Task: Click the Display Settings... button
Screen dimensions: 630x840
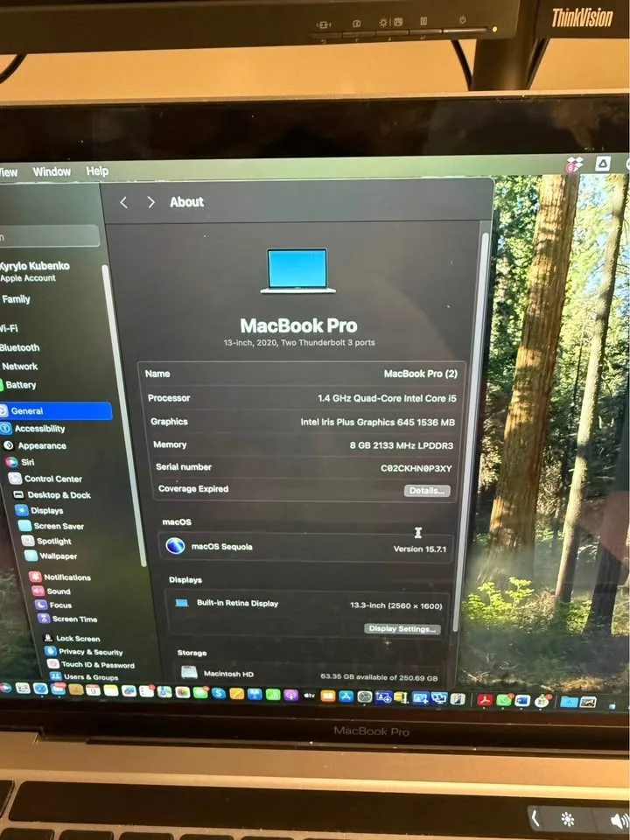Action: click(x=402, y=629)
